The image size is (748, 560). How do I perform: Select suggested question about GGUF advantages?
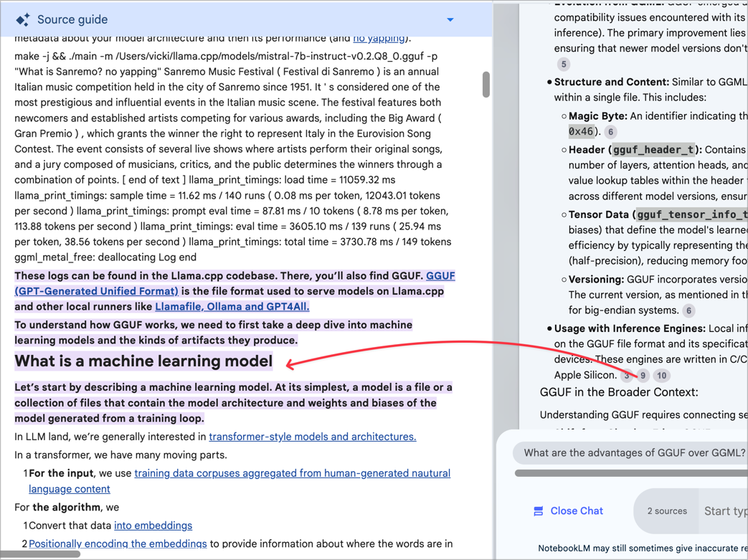634,452
